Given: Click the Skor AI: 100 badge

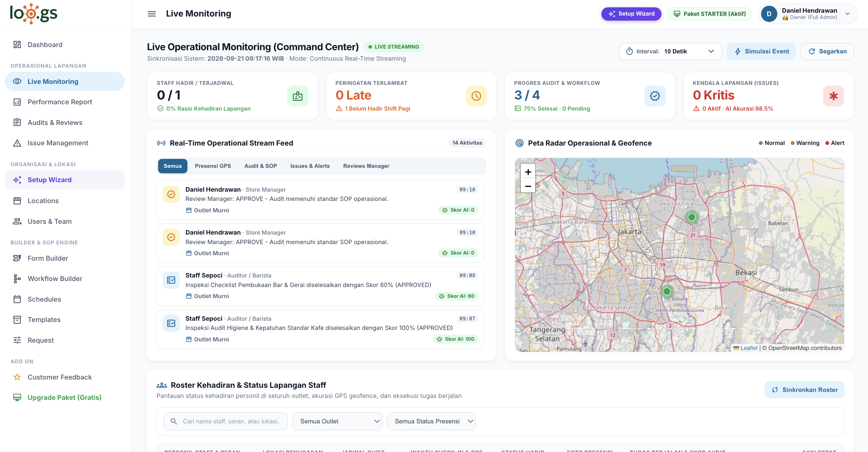Looking at the screenshot, I should click(456, 339).
